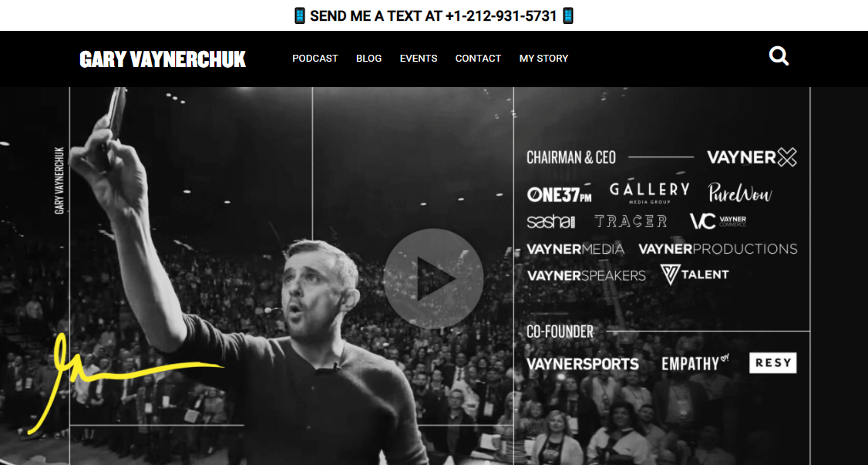The height and width of the screenshot is (465, 868).
Task: Go to the Podcast menu item
Action: click(315, 58)
